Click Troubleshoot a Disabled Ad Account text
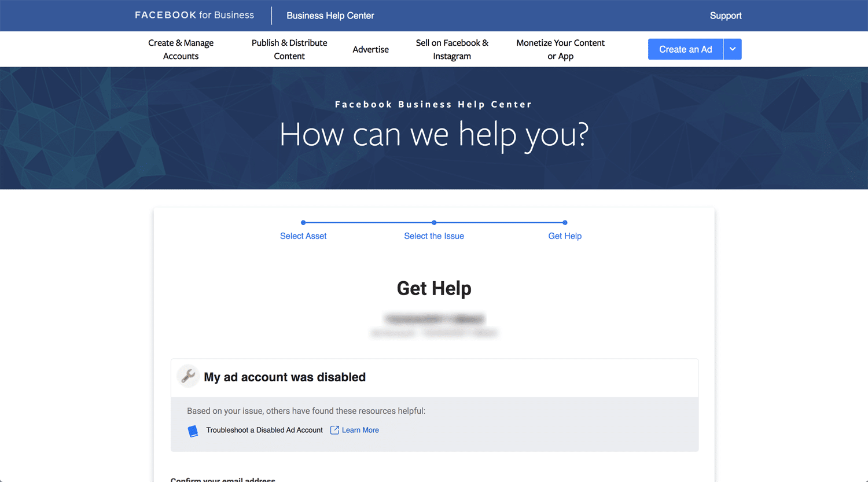Viewport: 868px width, 482px height. point(264,430)
